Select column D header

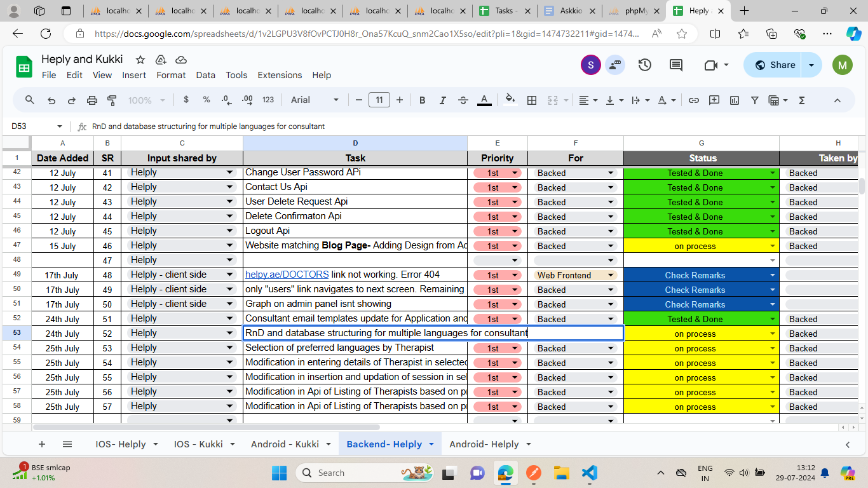point(355,143)
